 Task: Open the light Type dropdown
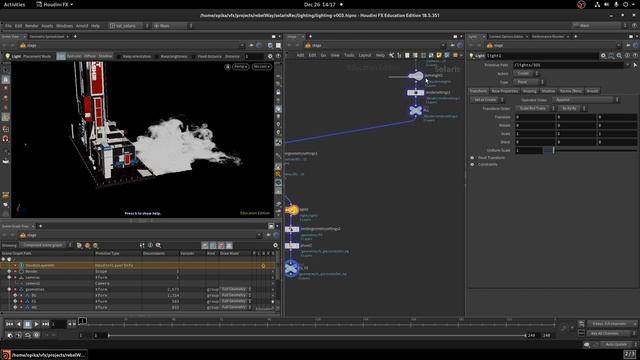(529, 82)
